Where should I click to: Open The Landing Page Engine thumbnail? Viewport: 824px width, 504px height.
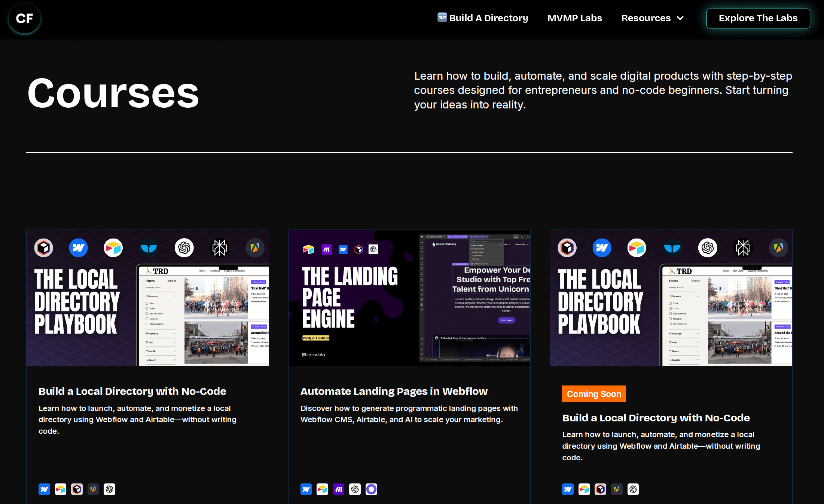[409, 298]
